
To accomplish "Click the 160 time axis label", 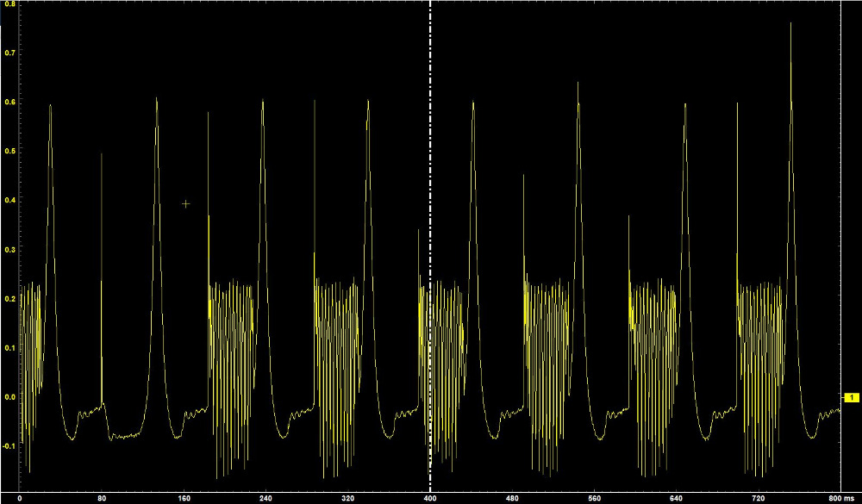I will (184, 498).
